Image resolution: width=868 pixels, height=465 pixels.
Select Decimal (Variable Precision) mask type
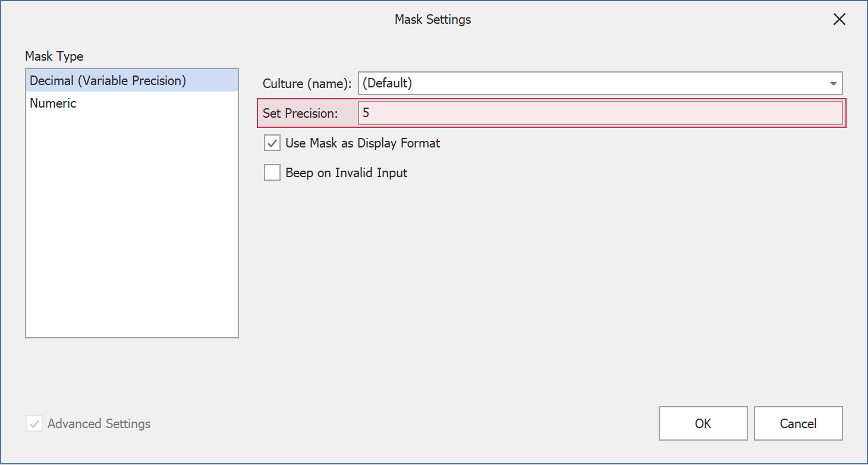point(108,80)
